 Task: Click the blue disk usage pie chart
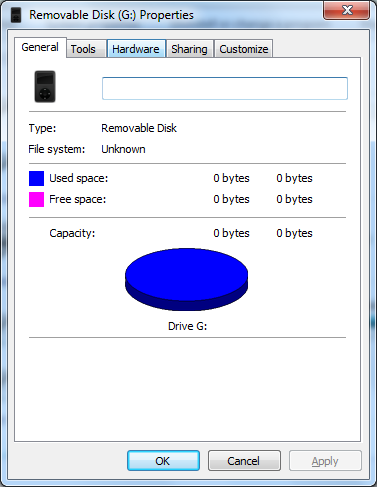click(x=187, y=279)
